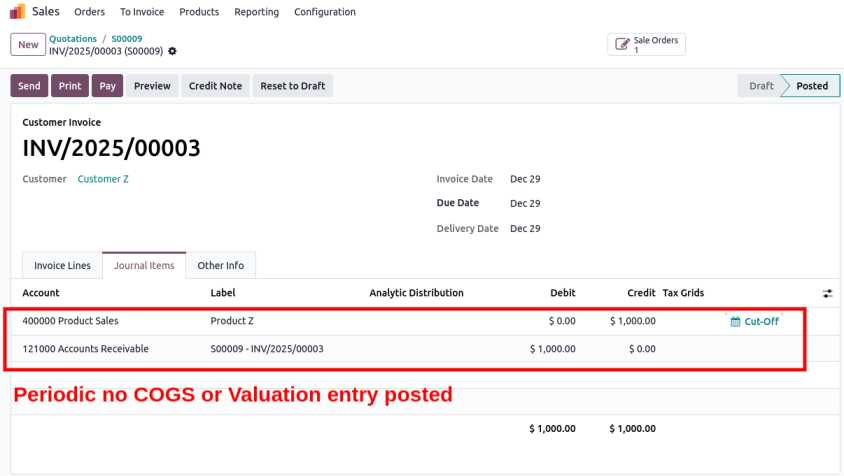This screenshot has width=844, height=476.
Task: Click the Odoo Sales app logo icon
Action: coord(17,12)
